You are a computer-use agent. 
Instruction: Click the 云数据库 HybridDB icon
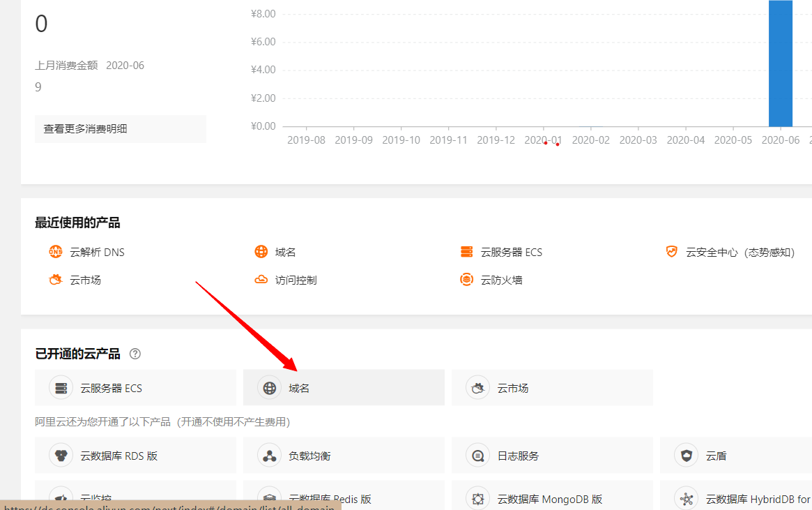coord(686,499)
